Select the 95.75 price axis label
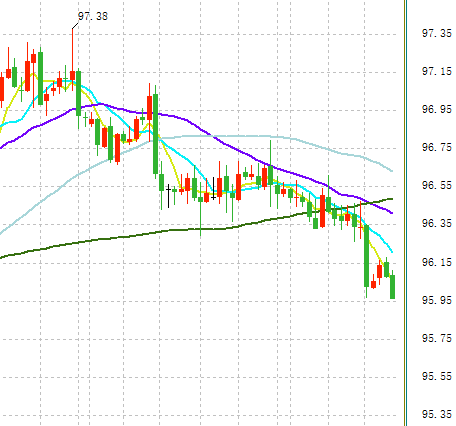This screenshot has height=426, width=456. click(x=437, y=338)
